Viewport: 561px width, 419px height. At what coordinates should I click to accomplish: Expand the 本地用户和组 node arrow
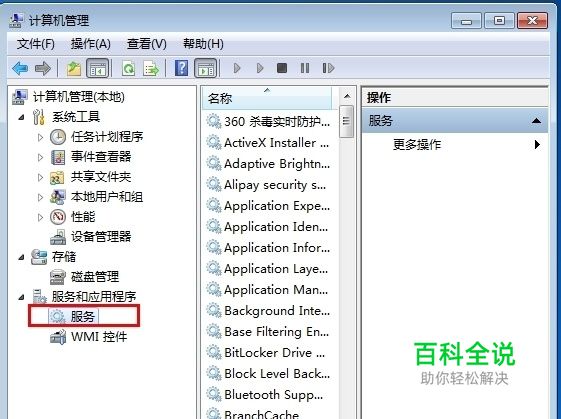click(40, 197)
